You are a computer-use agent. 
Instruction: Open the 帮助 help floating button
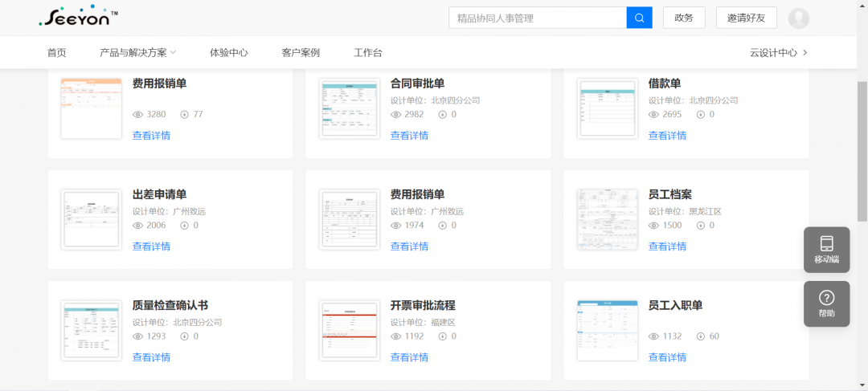tap(826, 303)
